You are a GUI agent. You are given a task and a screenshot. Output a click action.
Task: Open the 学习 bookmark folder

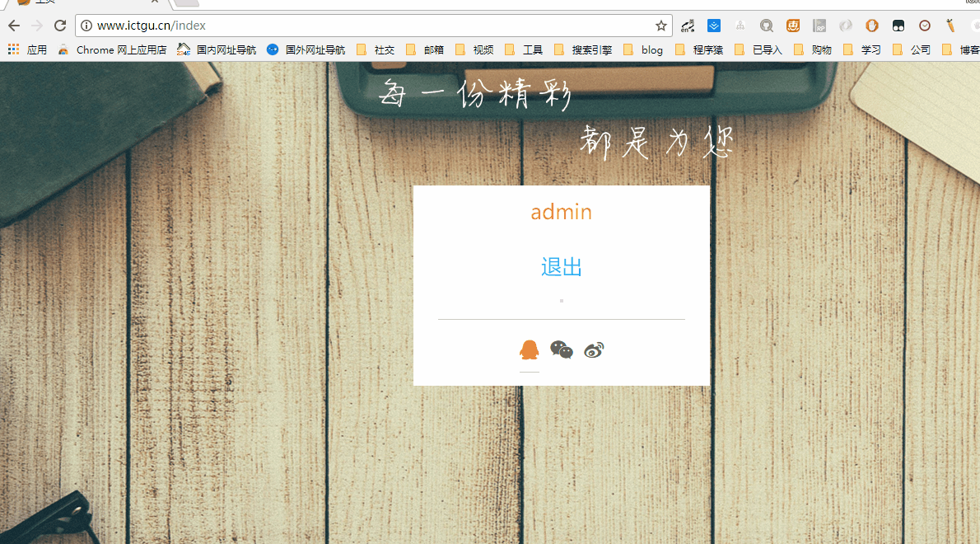coord(862,50)
